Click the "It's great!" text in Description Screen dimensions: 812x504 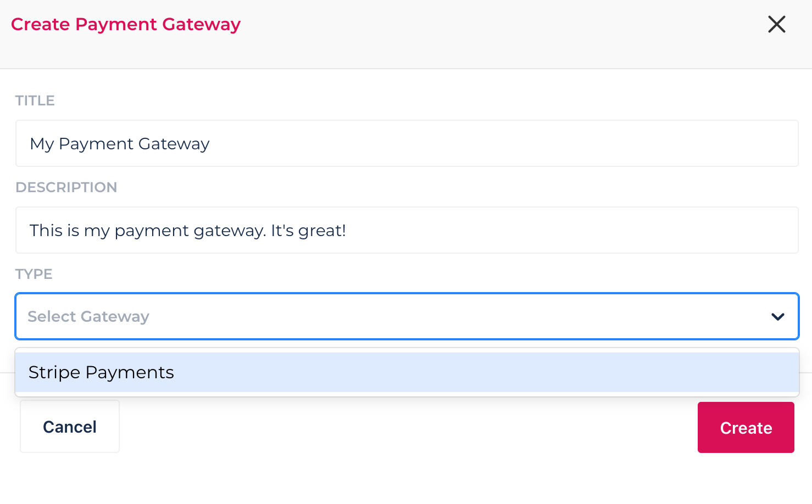tap(308, 230)
